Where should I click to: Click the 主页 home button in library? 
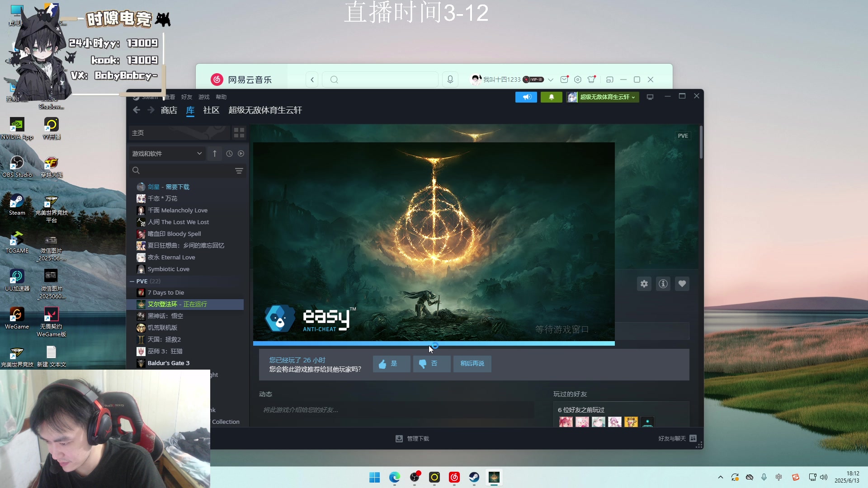(x=179, y=133)
